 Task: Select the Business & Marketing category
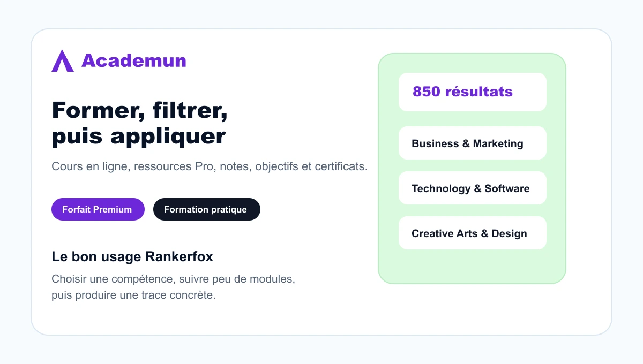point(473,143)
